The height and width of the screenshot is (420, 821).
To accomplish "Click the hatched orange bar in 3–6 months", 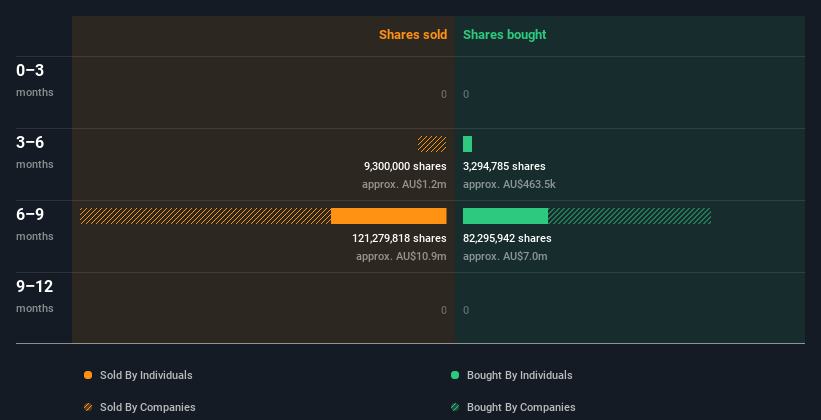I will [x=432, y=144].
